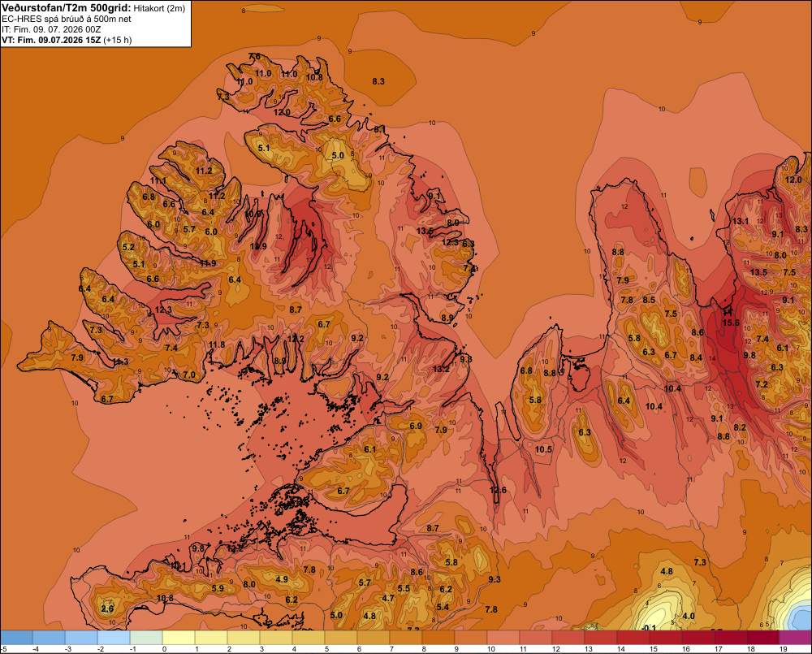Select the 8.4 temperature value
This screenshot has height=654, width=812.
[x=696, y=357]
